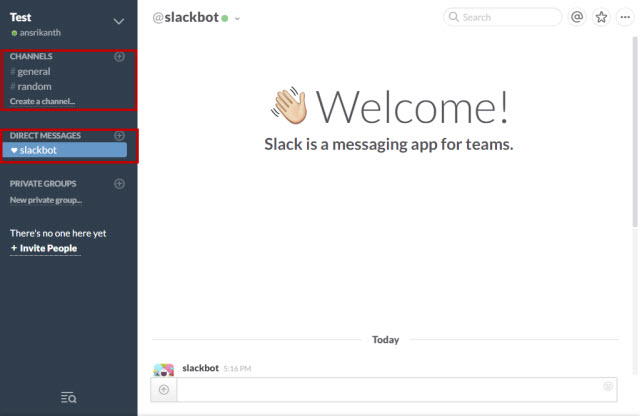Open starred items with the star icon

[601, 17]
